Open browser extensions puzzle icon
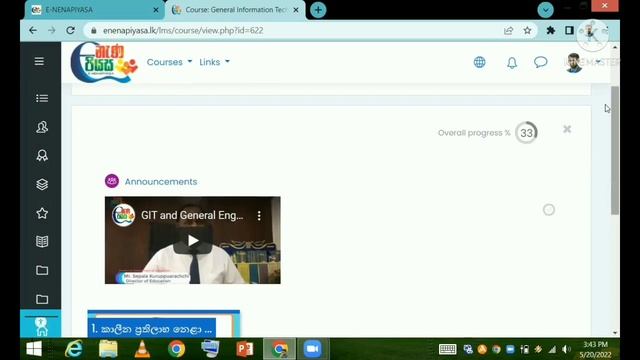The width and height of the screenshot is (640, 360). coord(551,30)
